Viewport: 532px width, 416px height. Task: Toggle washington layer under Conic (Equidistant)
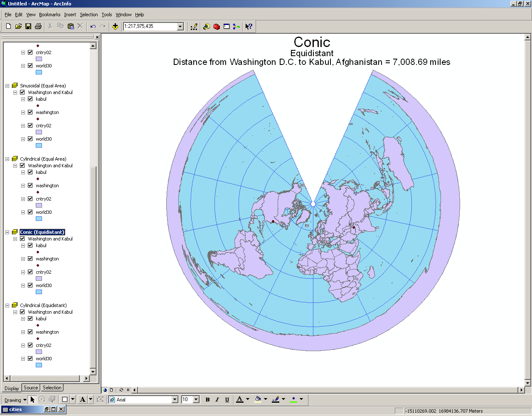tap(30, 259)
